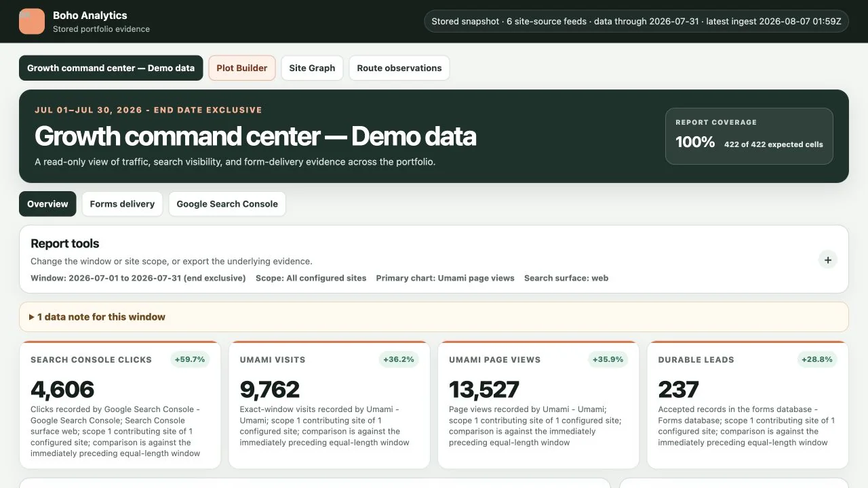
Task: Click the +36.2% badge on Umami Visits
Action: 399,360
